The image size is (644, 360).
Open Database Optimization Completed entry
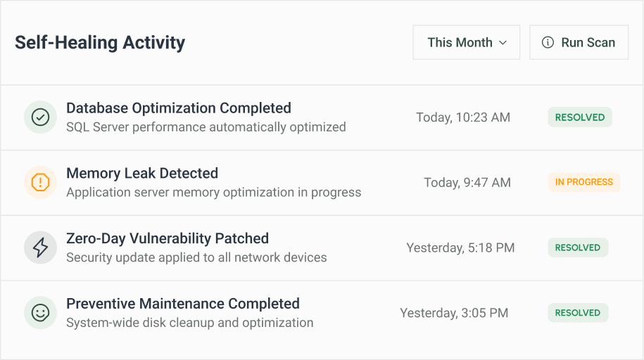click(x=322, y=117)
